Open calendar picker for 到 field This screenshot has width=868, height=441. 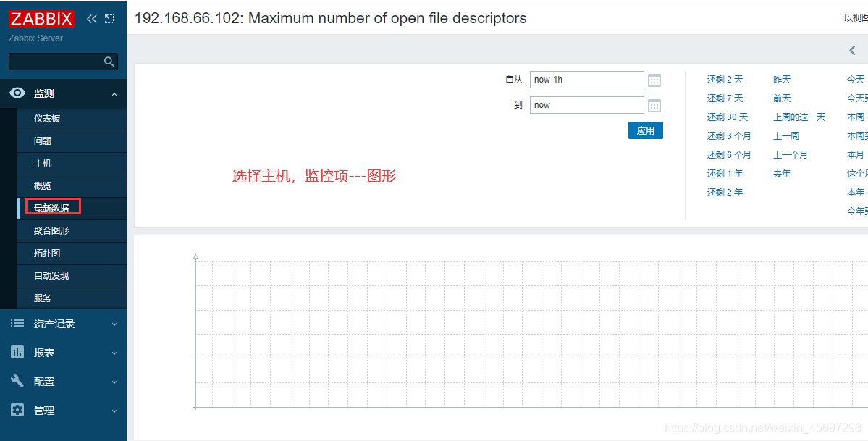(x=654, y=105)
